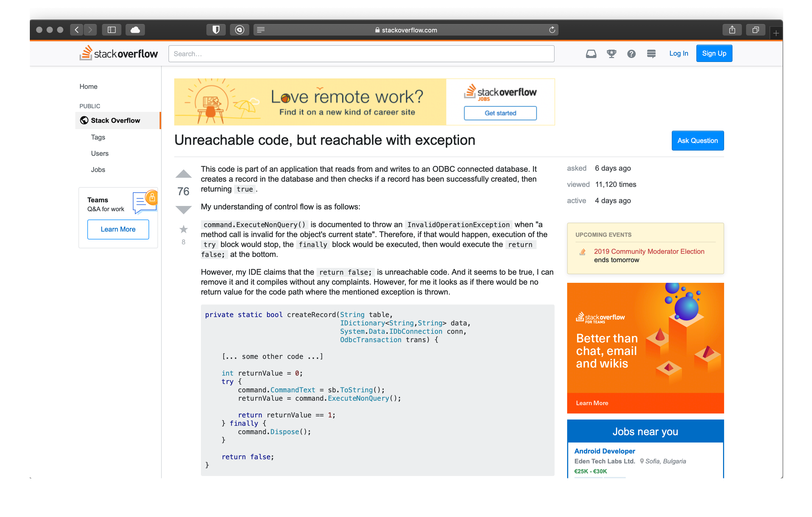Image resolution: width=812 pixels, height=517 pixels.
Task: Click the Log In link
Action: pyautogui.click(x=679, y=53)
